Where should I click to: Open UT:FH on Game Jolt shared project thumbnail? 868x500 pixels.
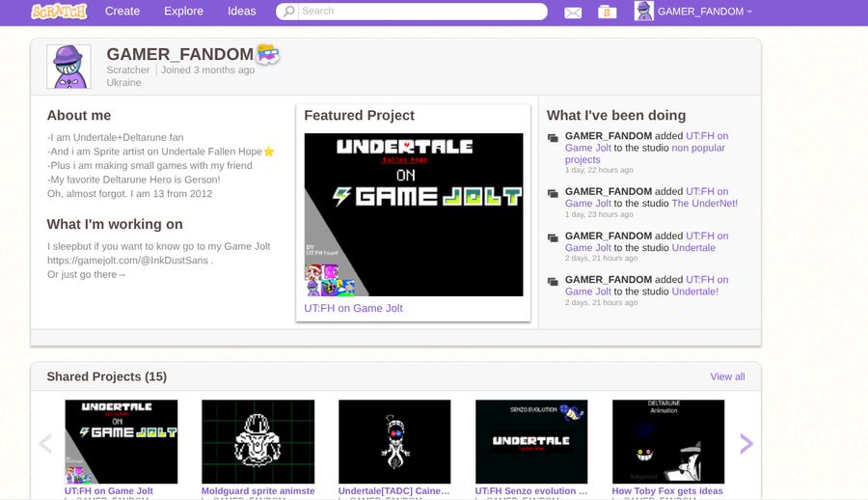click(x=122, y=442)
